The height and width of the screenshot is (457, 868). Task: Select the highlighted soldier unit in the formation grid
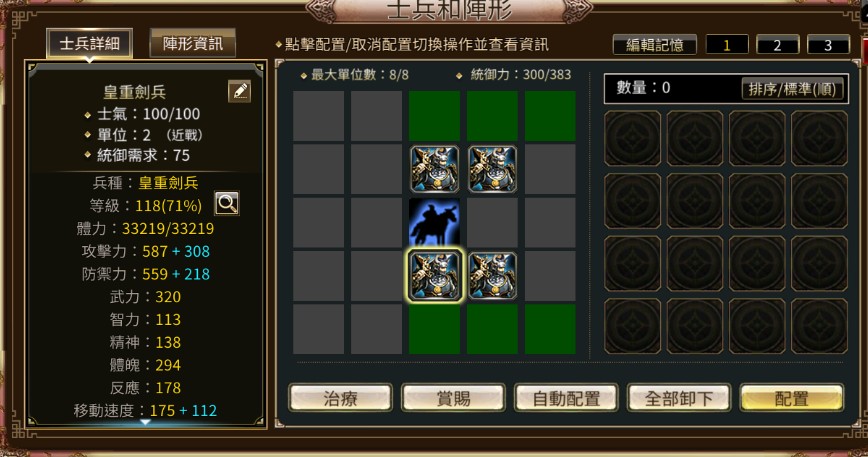(x=435, y=276)
